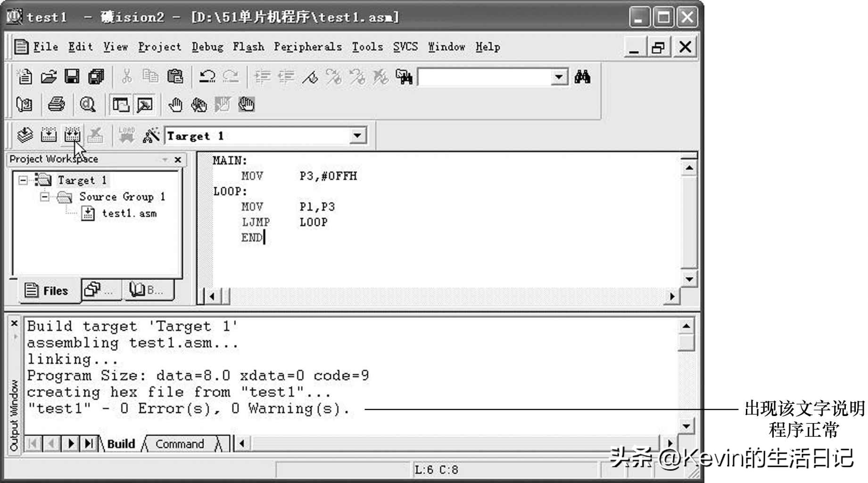
Task: Switch to the Command output tab
Action: click(x=180, y=444)
